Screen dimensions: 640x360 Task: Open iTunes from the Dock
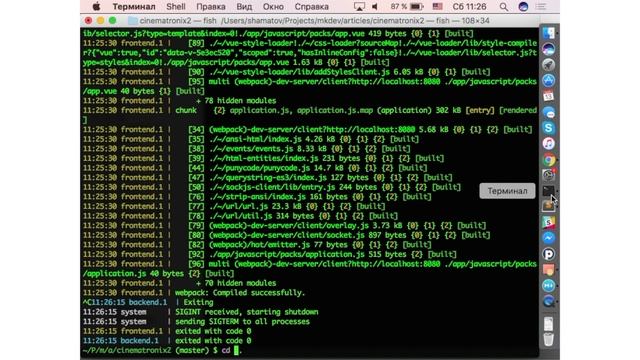pos(549,144)
